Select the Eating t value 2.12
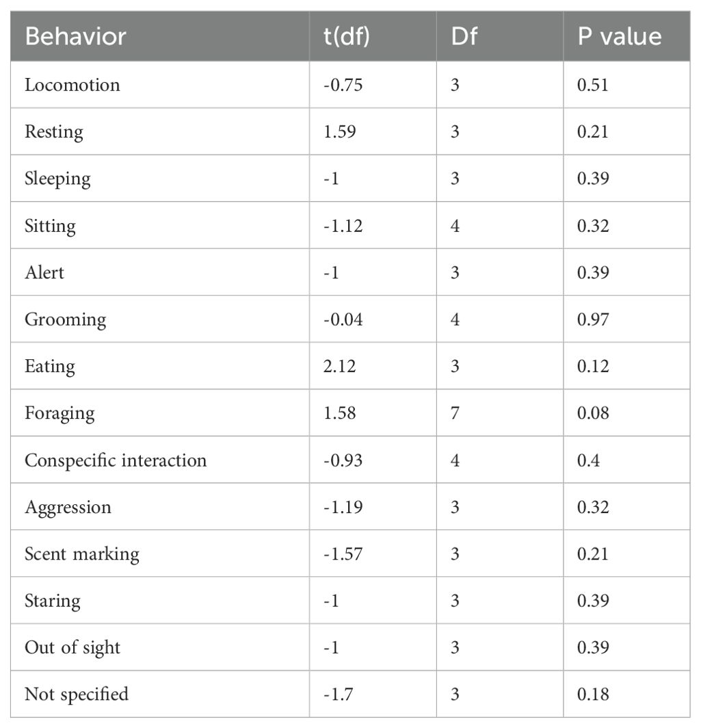 pos(340,366)
